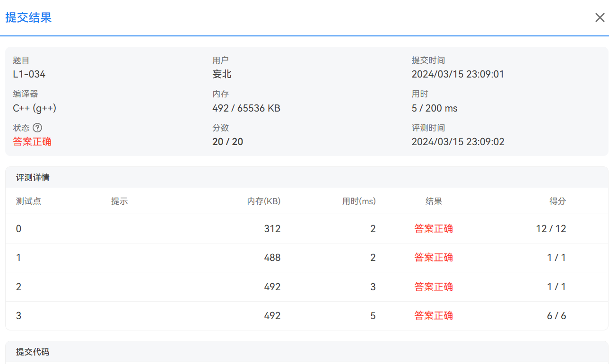This screenshot has width=609, height=364.
Task: Click 答案正确 result for test point 1
Action: [434, 258]
